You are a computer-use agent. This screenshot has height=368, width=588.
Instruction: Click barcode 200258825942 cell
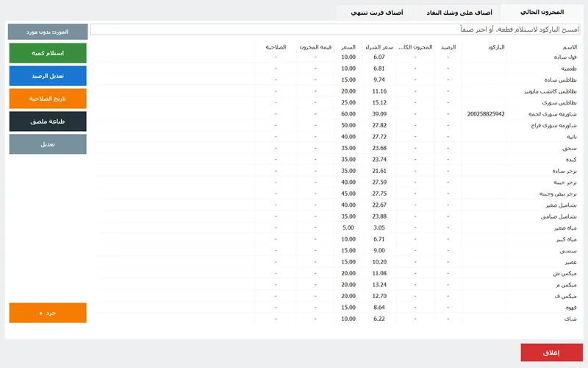(x=486, y=114)
